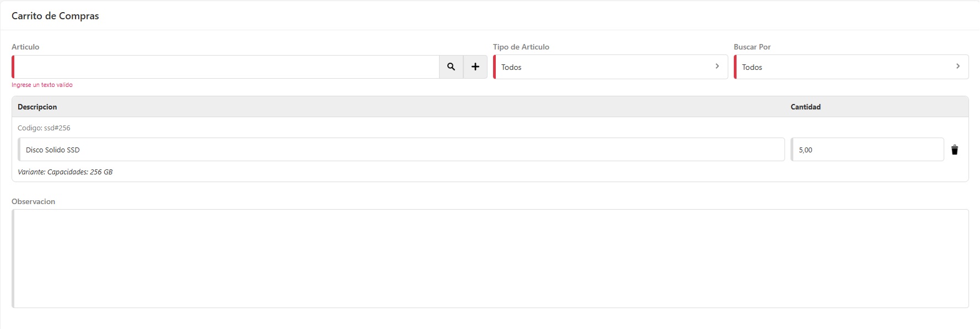The height and width of the screenshot is (329, 980).
Task: Focus the Articulo search text field
Action: click(226, 67)
